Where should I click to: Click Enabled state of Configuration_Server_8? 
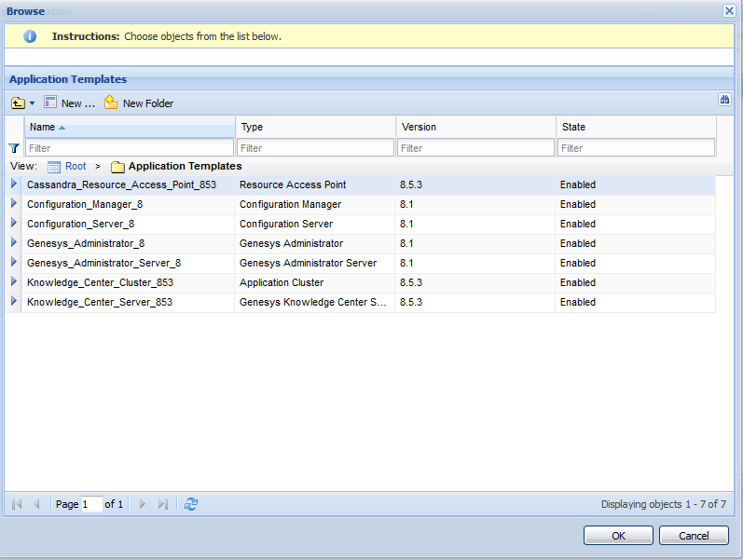click(x=636, y=224)
